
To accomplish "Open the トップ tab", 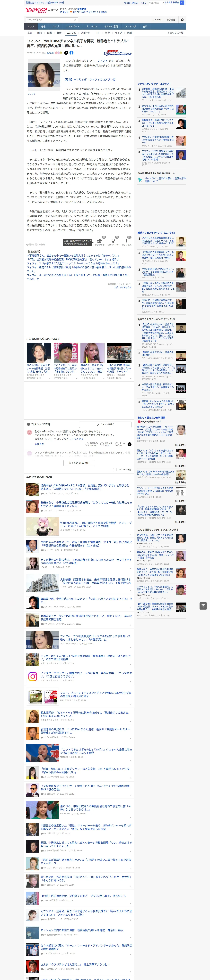I will pyautogui.click(x=31, y=26).
